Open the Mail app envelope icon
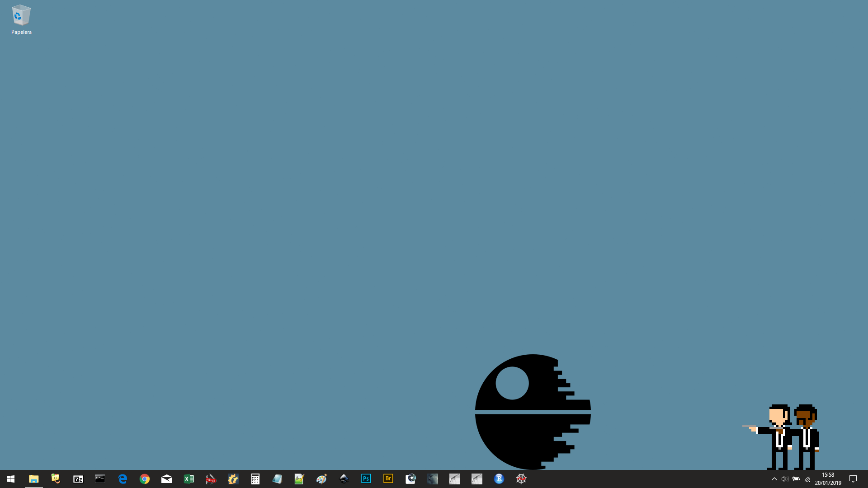The height and width of the screenshot is (488, 868). pos(166,479)
